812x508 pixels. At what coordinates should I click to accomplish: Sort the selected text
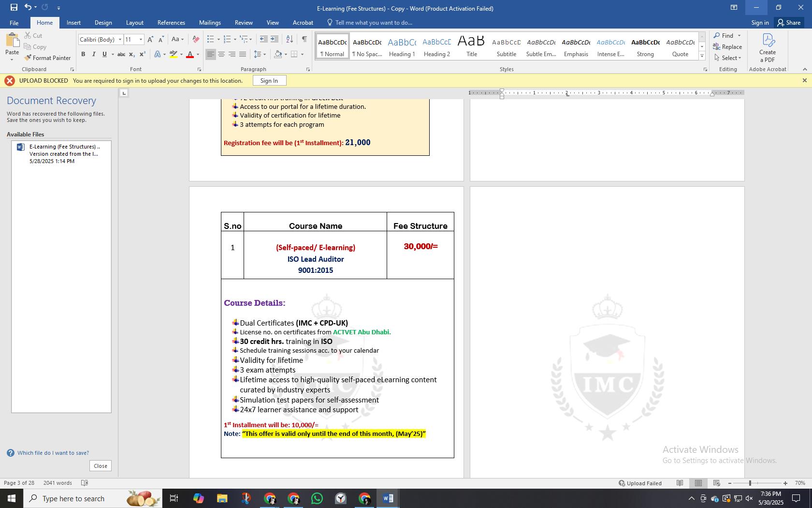pos(290,39)
